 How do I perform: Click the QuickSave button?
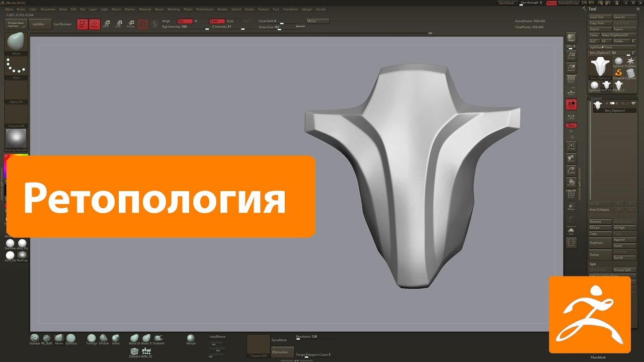[x=507, y=3]
